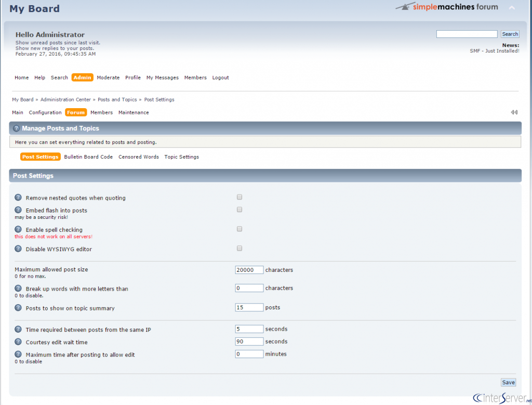Open My Messages from the main menu
Viewport: 532px width, 405px height.
tap(163, 77)
